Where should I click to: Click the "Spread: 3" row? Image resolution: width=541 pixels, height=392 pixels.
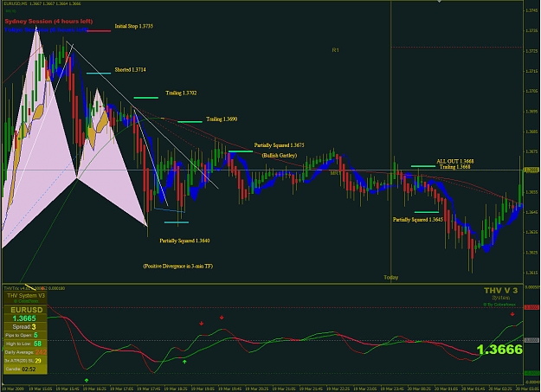click(24, 327)
